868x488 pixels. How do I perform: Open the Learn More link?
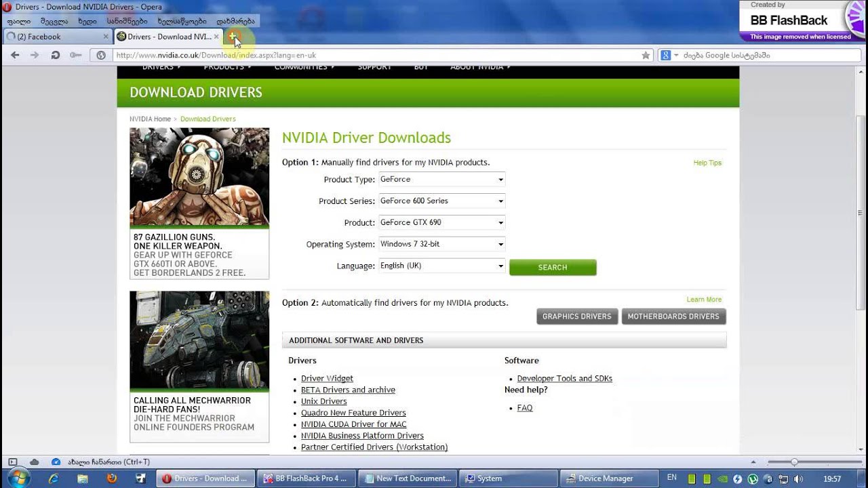pos(704,300)
